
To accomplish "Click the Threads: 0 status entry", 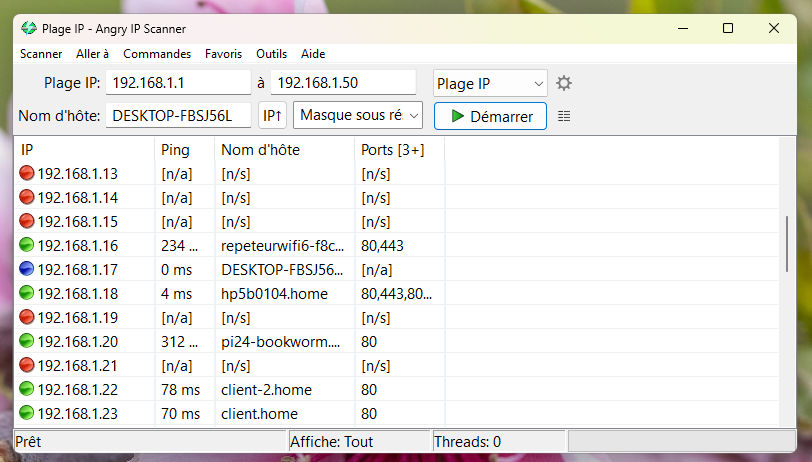I will 468,442.
